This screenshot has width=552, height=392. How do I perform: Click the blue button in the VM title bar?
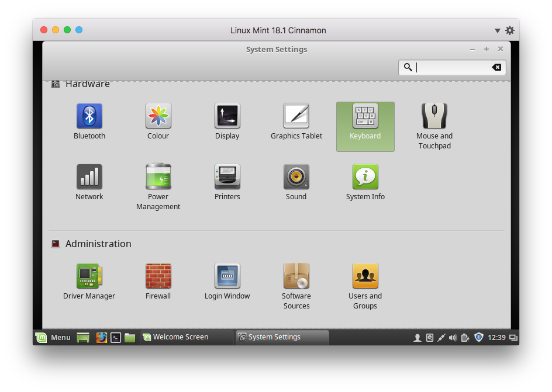(79, 30)
